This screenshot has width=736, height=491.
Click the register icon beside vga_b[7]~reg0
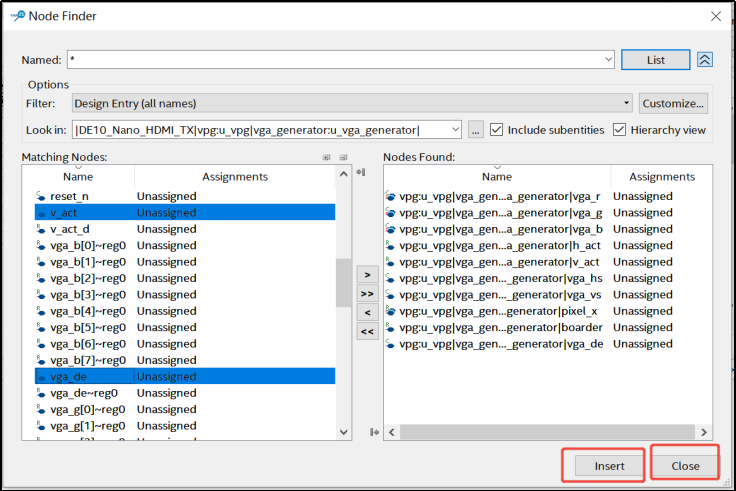41,361
